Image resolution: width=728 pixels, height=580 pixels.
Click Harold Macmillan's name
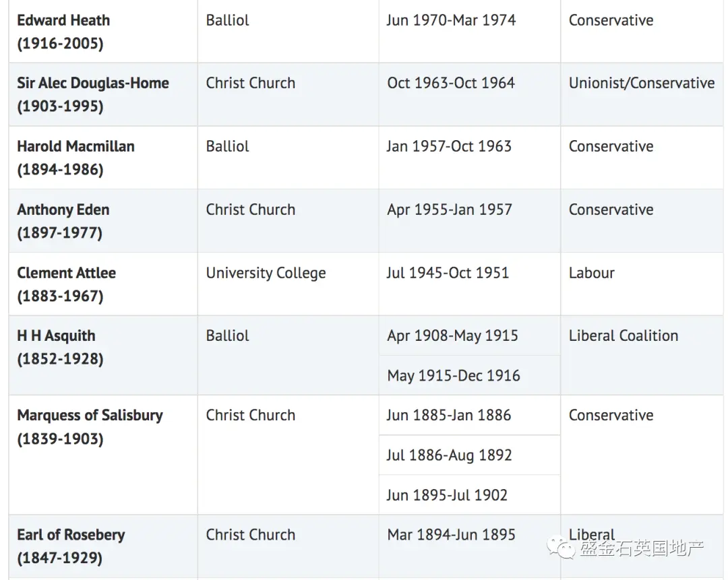click(x=75, y=146)
